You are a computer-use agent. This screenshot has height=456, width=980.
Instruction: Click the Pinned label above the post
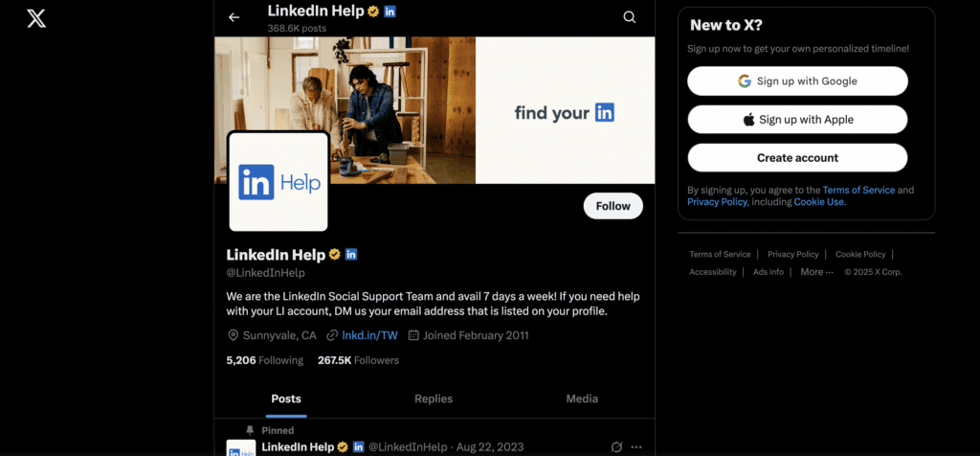(x=278, y=430)
